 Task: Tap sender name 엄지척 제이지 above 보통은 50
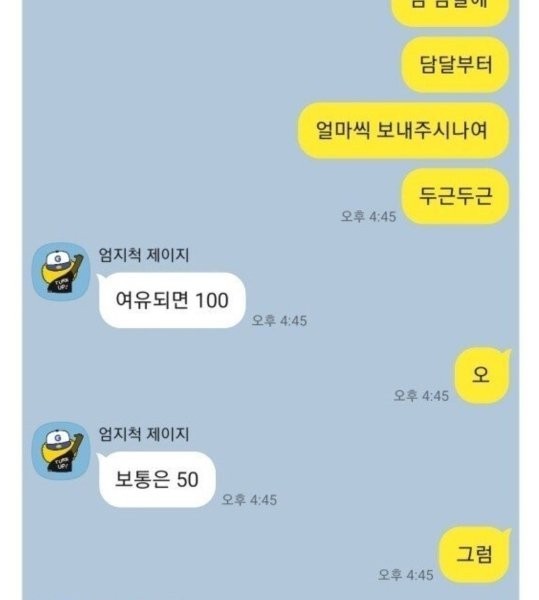144,434
